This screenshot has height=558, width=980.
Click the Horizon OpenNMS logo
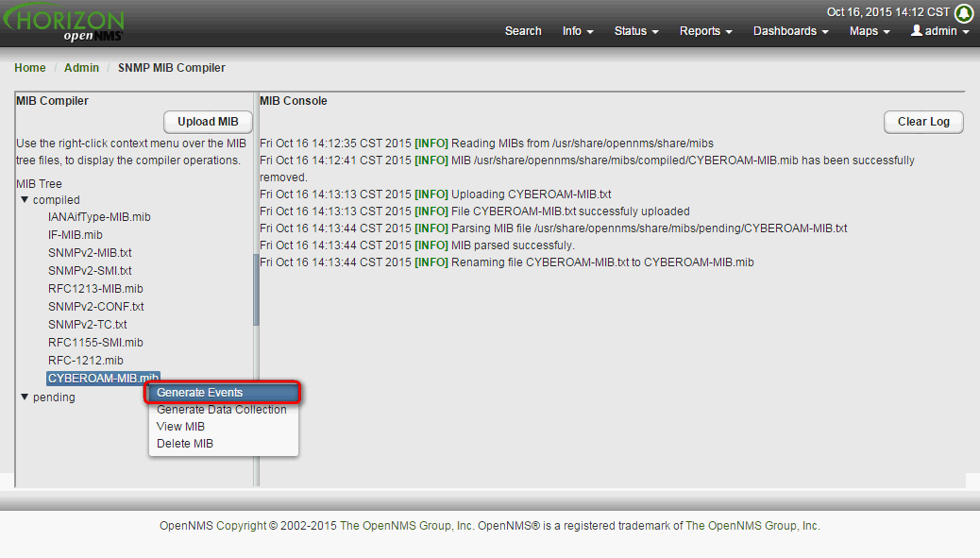(x=63, y=23)
